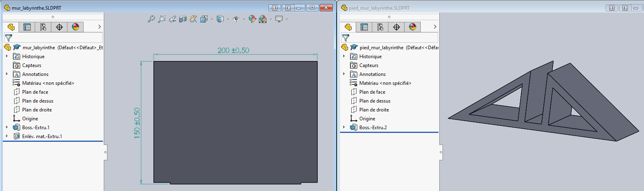
Task: Click the Previous View icon
Action: [172, 19]
